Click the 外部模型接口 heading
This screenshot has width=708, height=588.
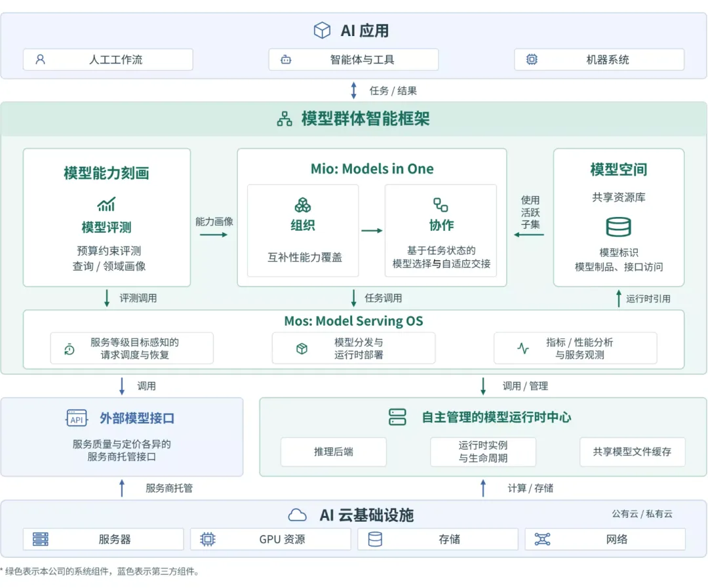coord(137,418)
